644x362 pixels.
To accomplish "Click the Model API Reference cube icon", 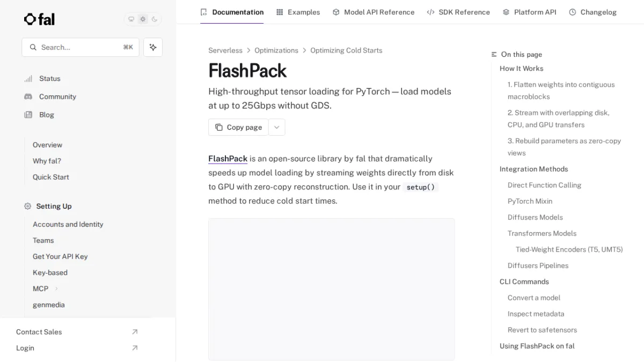I will point(336,12).
